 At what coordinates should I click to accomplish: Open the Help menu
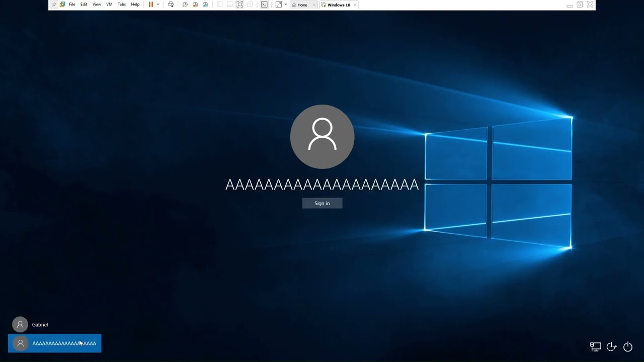[135, 5]
